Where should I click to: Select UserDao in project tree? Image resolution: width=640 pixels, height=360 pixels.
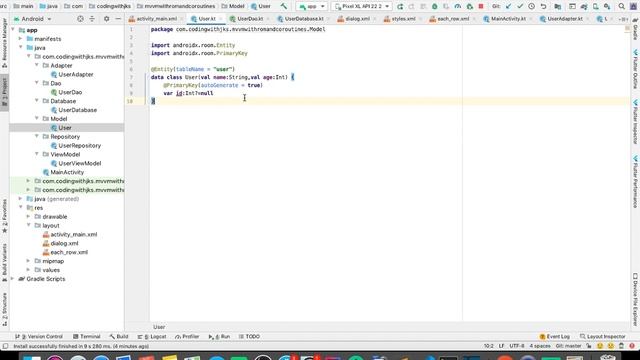[x=70, y=92]
